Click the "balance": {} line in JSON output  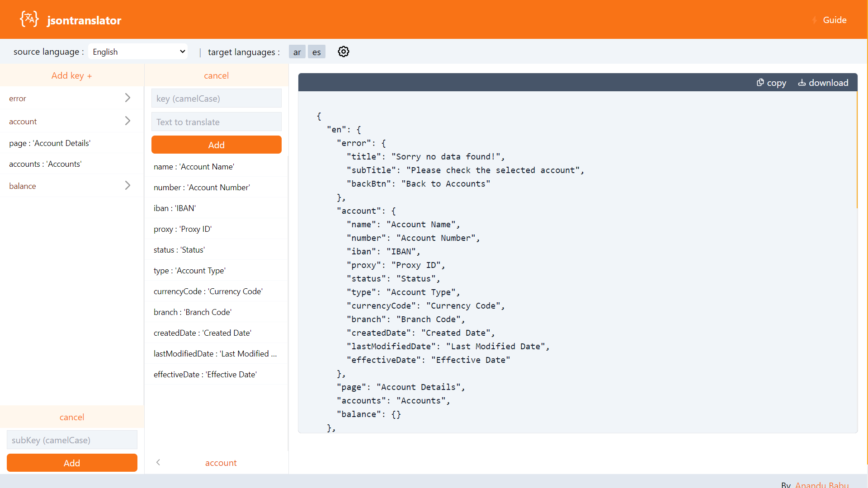pyautogui.click(x=368, y=414)
